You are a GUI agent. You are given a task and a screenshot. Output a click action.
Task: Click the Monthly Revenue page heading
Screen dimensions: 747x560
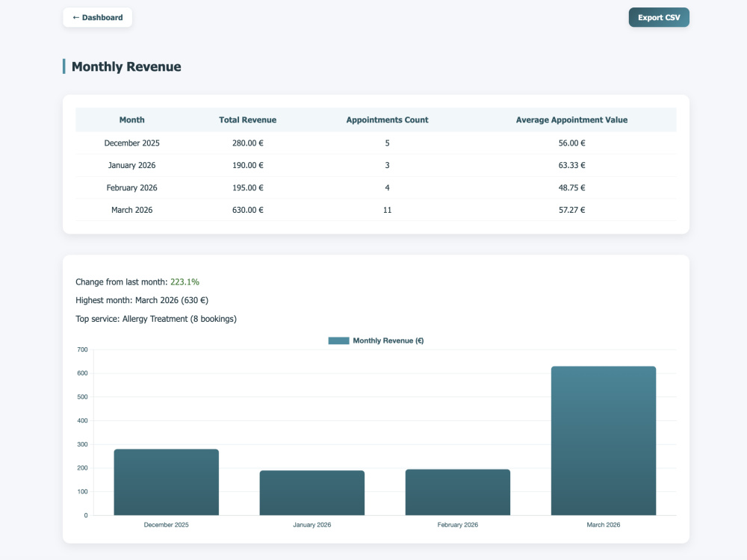point(126,66)
